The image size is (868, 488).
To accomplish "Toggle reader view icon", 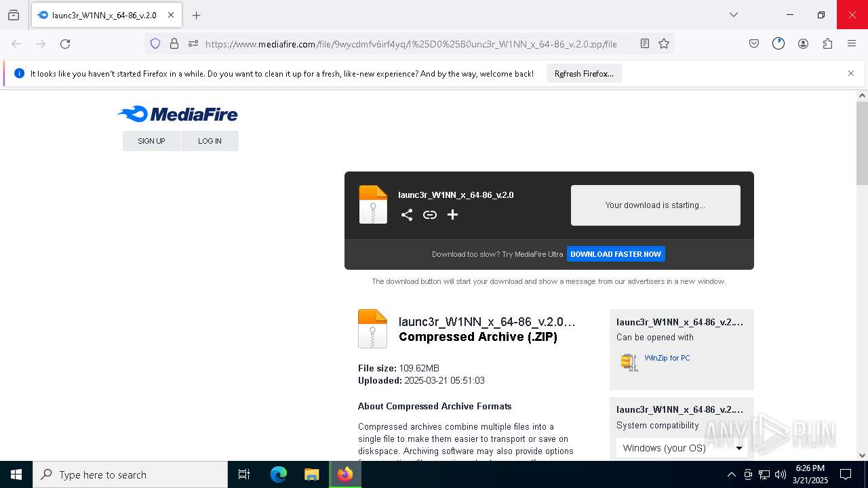I will click(645, 44).
